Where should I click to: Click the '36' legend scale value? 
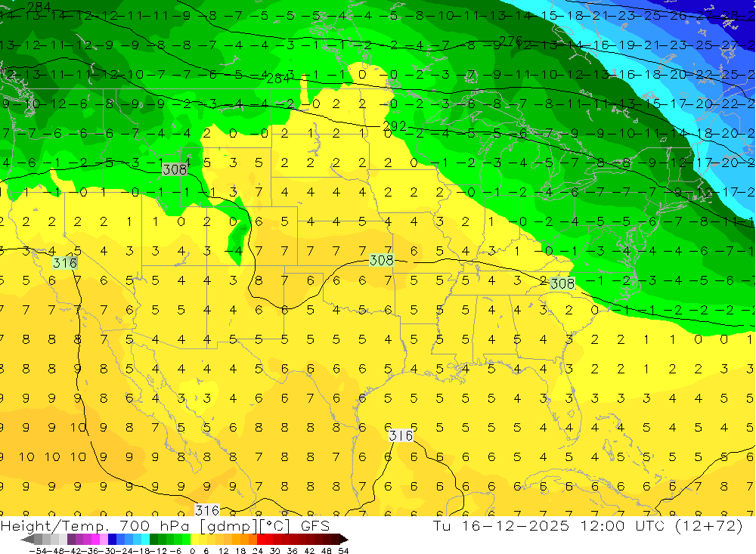tap(292, 551)
